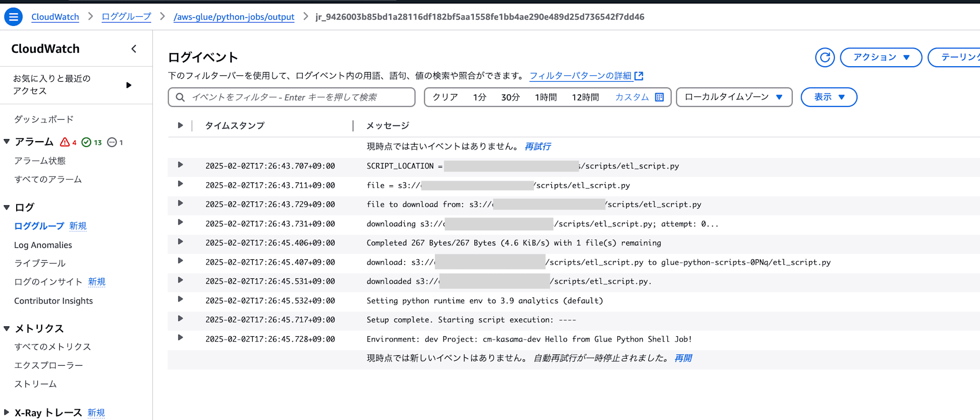Expand the 'Completed 267 Bytes' log row

[180, 242]
